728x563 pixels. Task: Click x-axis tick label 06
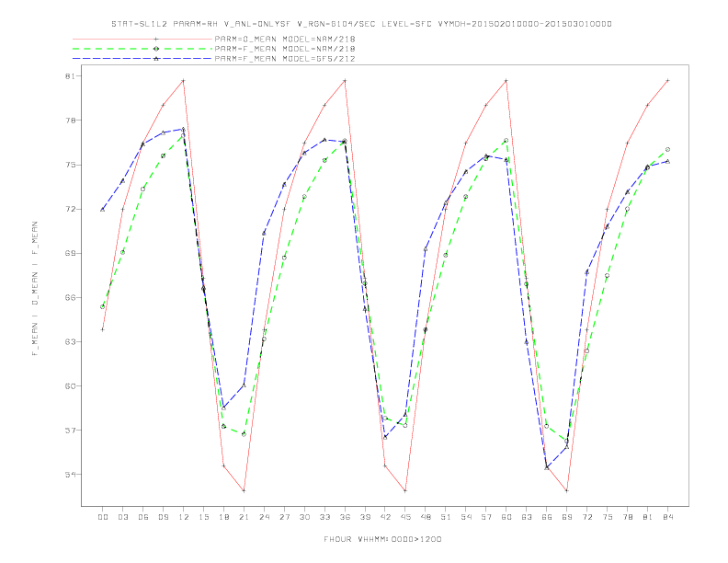point(143,517)
